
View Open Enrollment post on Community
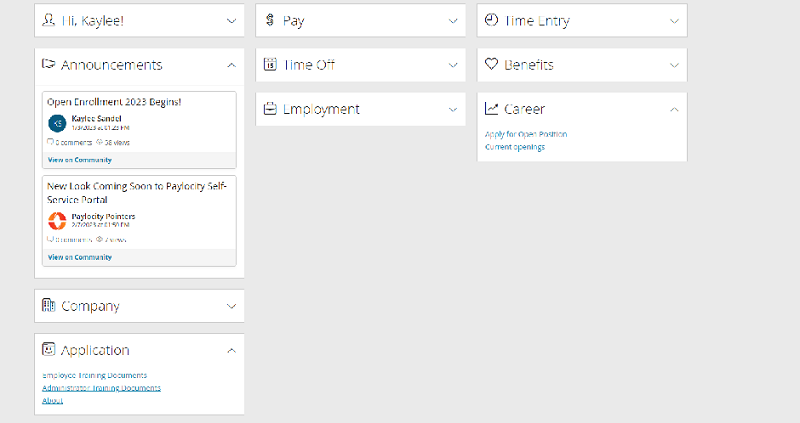pyautogui.click(x=80, y=160)
